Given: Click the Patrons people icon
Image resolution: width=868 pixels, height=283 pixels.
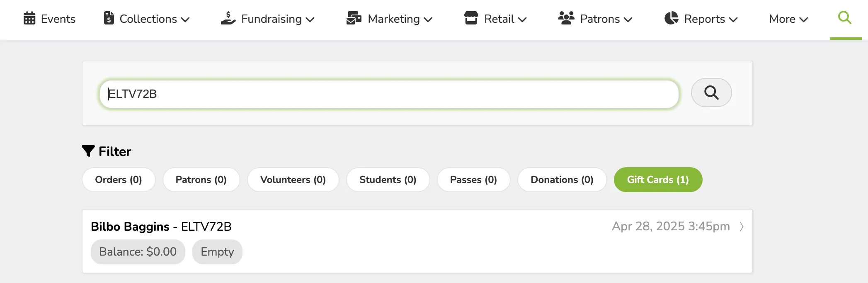Looking at the screenshot, I should pyautogui.click(x=566, y=18).
